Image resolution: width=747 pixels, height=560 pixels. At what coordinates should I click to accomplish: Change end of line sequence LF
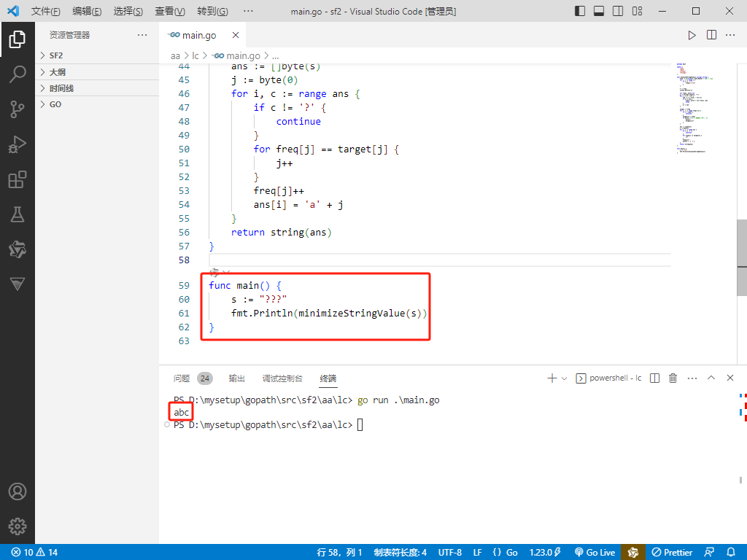pyautogui.click(x=477, y=553)
